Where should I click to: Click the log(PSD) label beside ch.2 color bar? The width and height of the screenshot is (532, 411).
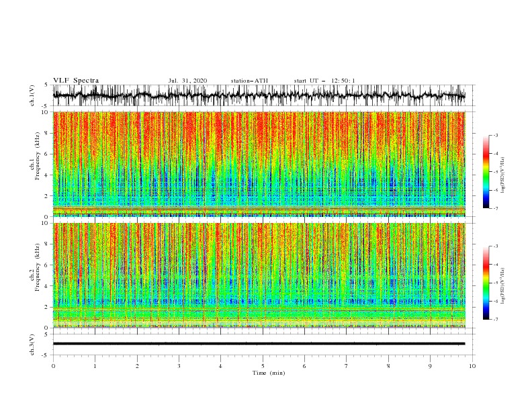click(503, 285)
